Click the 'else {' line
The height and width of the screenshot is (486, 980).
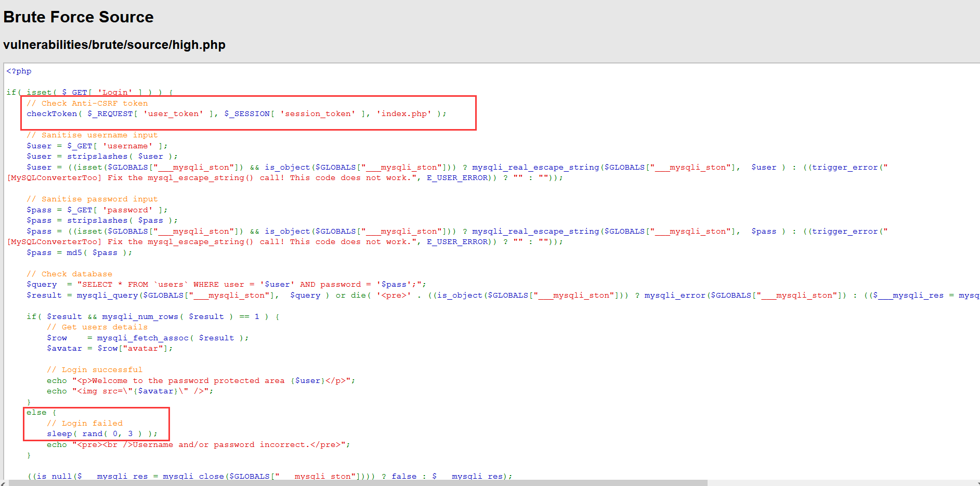pyautogui.click(x=42, y=413)
